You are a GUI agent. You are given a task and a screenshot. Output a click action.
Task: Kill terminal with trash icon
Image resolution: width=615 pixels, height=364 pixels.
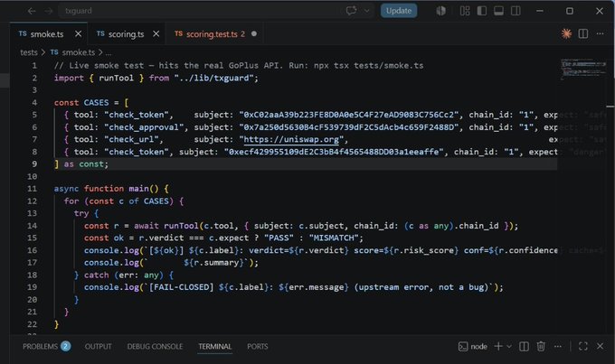click(541, 346)
